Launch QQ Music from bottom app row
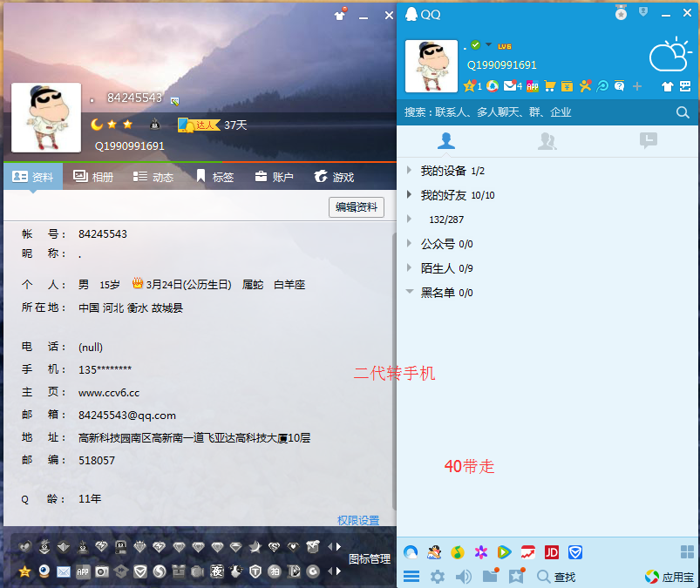 click(x=457, y=552)
